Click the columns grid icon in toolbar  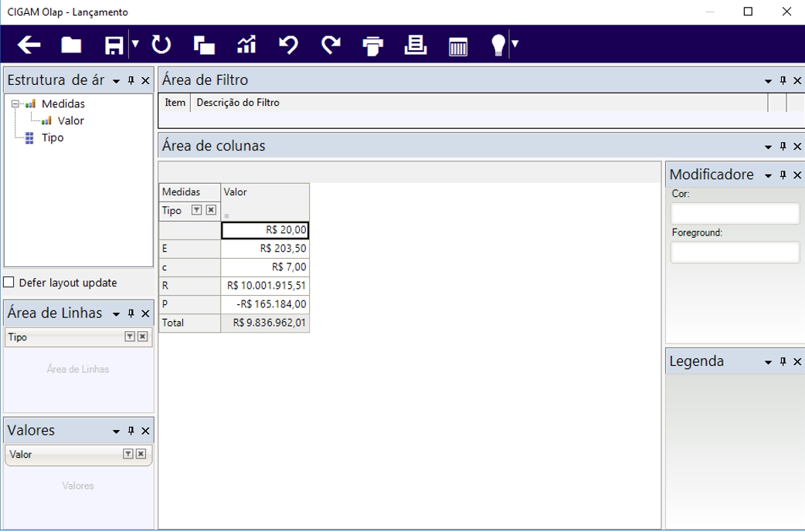458,46
